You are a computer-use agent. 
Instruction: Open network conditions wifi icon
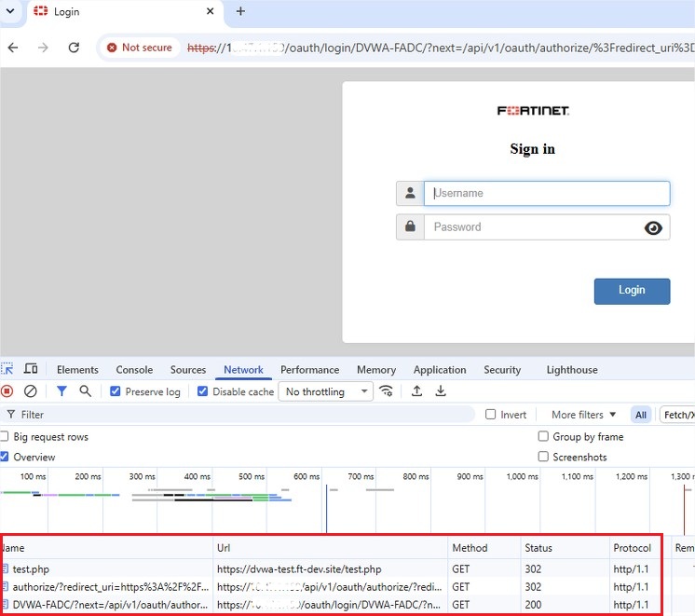click(386, 391)
